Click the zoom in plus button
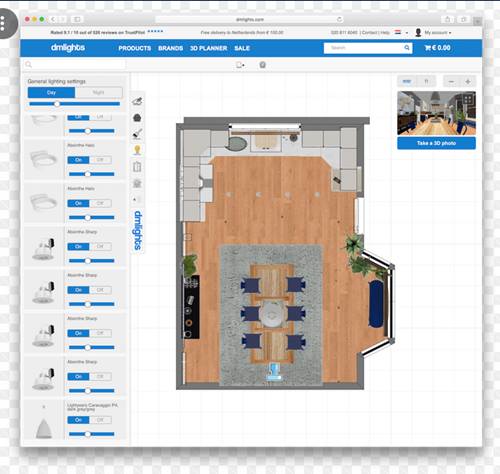The image size is (500, 474). coord(468,81)
